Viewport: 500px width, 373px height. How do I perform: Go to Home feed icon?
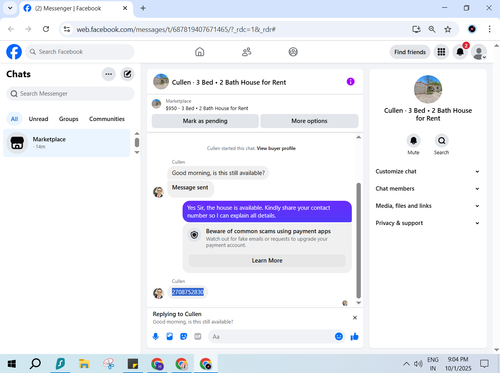[200, 52]
